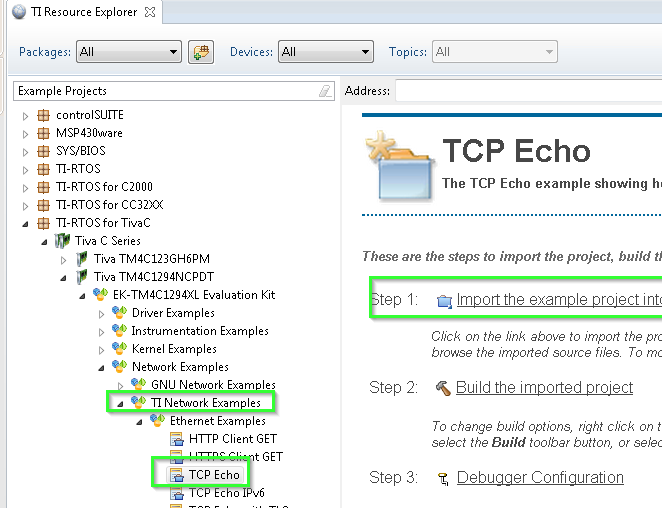Select the Kernel Examples tree label
The image size is (662, 508).
pyautogui.click(x=174, y=349)
